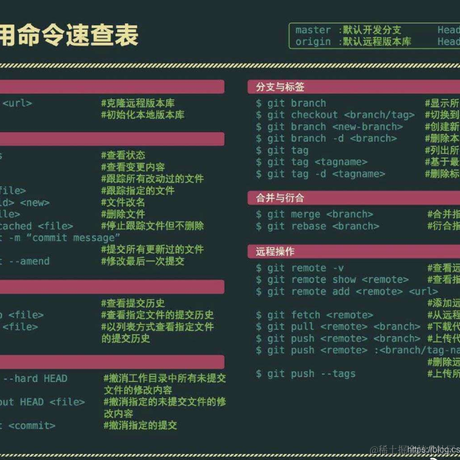
Task: Click the '#撤消指定的提交' comment
Action: pyautogui.click(x=140, y=425)
